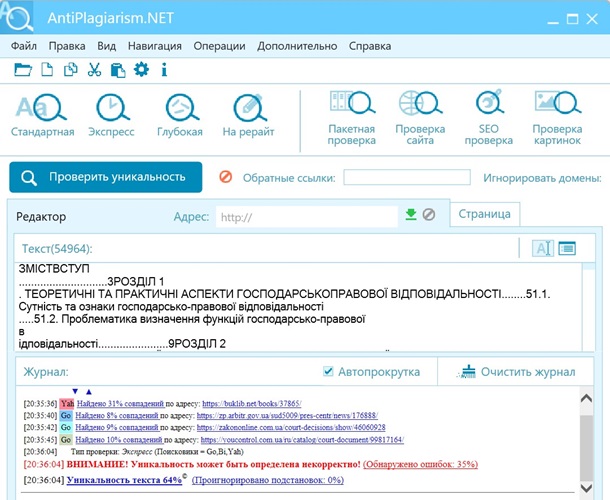Screen dimensions: 610x500
Task: Switch to text edit mode icon
Action: [x=543, y=248]
